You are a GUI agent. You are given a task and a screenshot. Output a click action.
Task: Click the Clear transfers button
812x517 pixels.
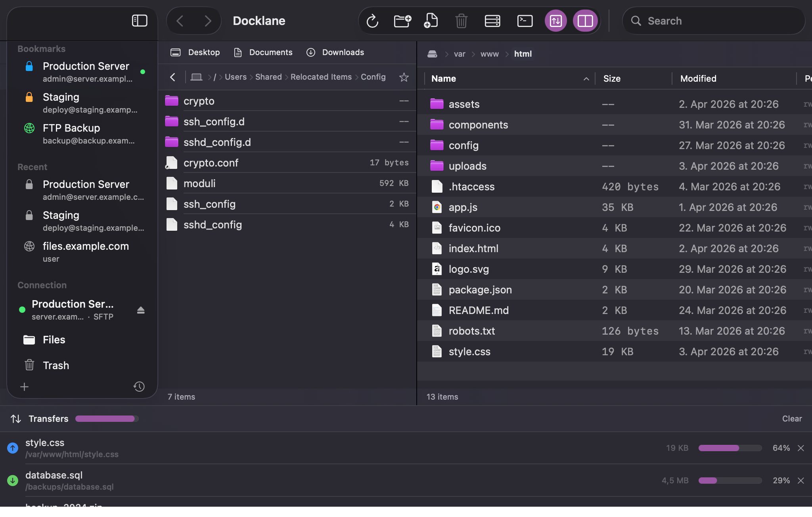click(x=792, y=419)
